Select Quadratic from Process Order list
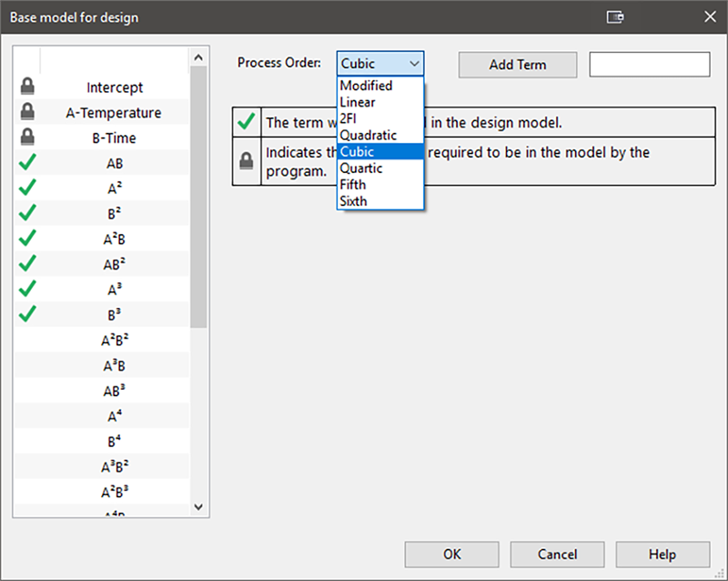The height and width of the screenshot is (581, 728). (368, 136)
